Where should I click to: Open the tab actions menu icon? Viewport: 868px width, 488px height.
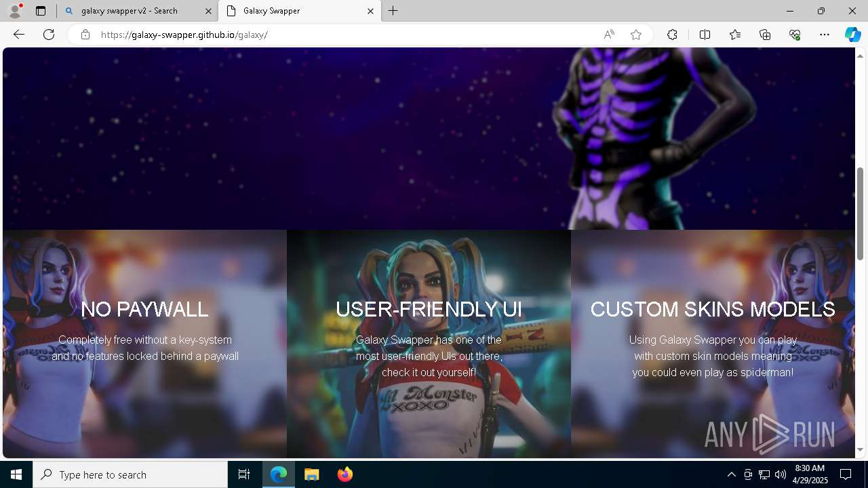coord(41,11)
